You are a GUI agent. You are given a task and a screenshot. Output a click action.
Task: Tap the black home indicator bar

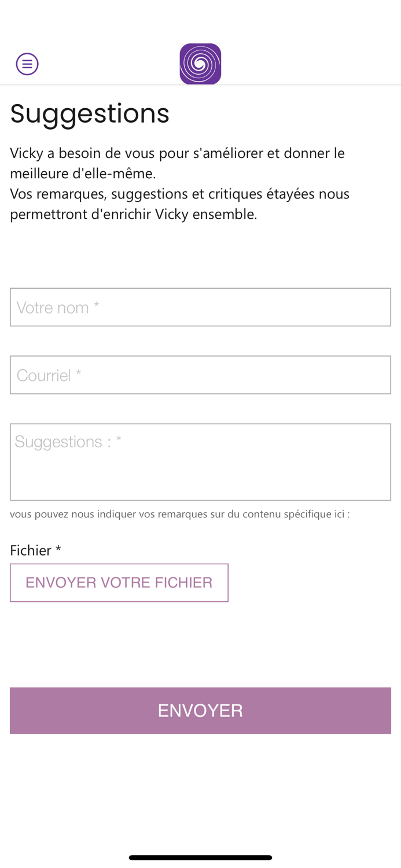200,858
